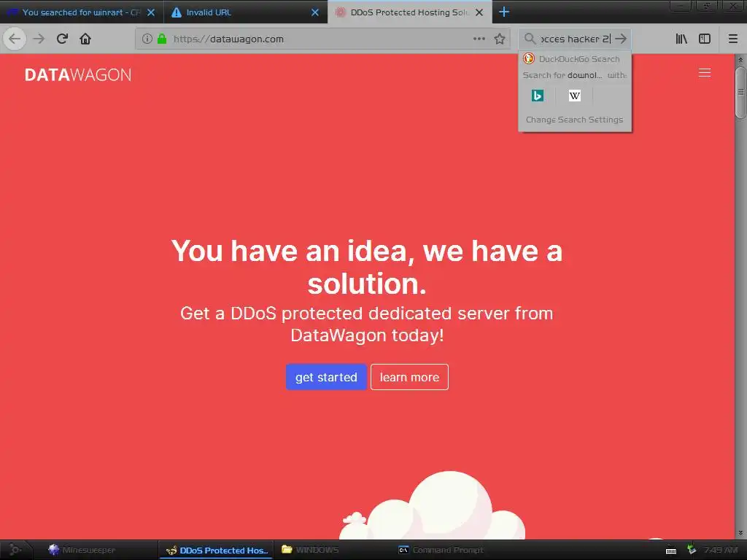Click the scrollbar up arrow

pyautogui.click(x=740, y=60)
